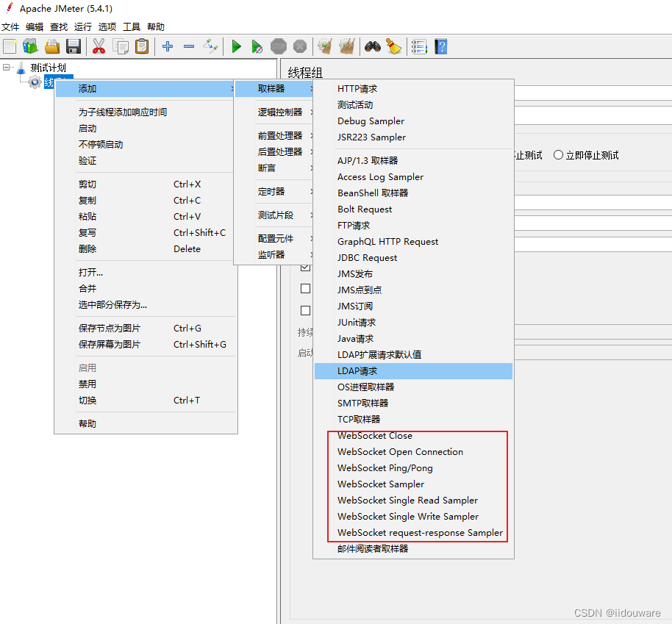672x624 pixels.
Task: Save the test plan with floppy icon
Action: point(74,46)
